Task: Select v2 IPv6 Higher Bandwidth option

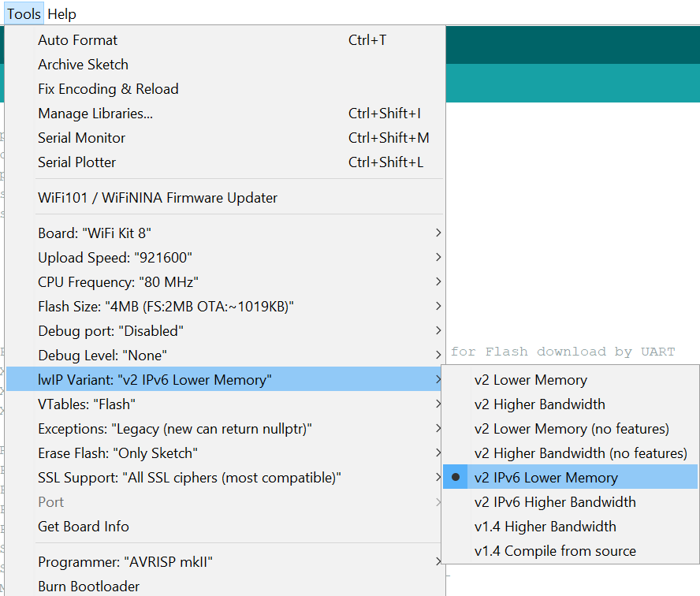Action: point(570,502)
